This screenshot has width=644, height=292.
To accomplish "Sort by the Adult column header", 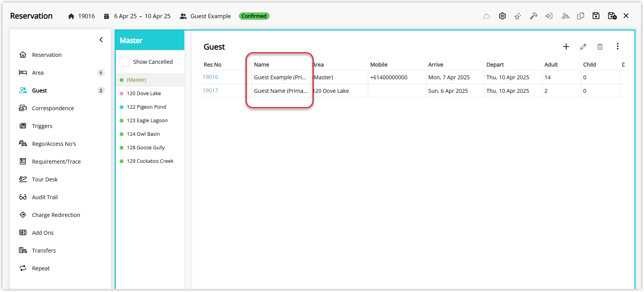I will coord(551,65).
